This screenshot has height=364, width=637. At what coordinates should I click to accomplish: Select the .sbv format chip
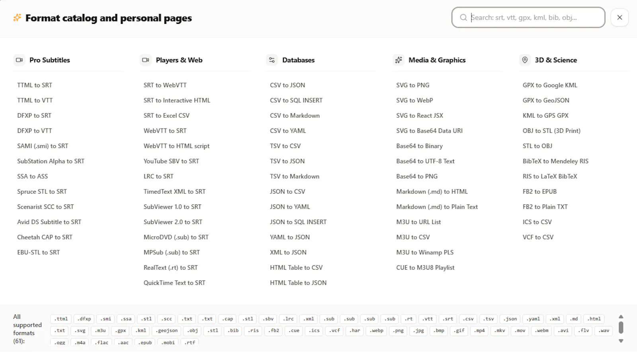click(x=269, y=319)
